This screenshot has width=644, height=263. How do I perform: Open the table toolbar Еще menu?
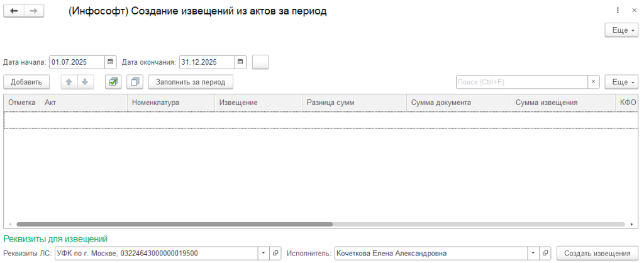point(621,82)
